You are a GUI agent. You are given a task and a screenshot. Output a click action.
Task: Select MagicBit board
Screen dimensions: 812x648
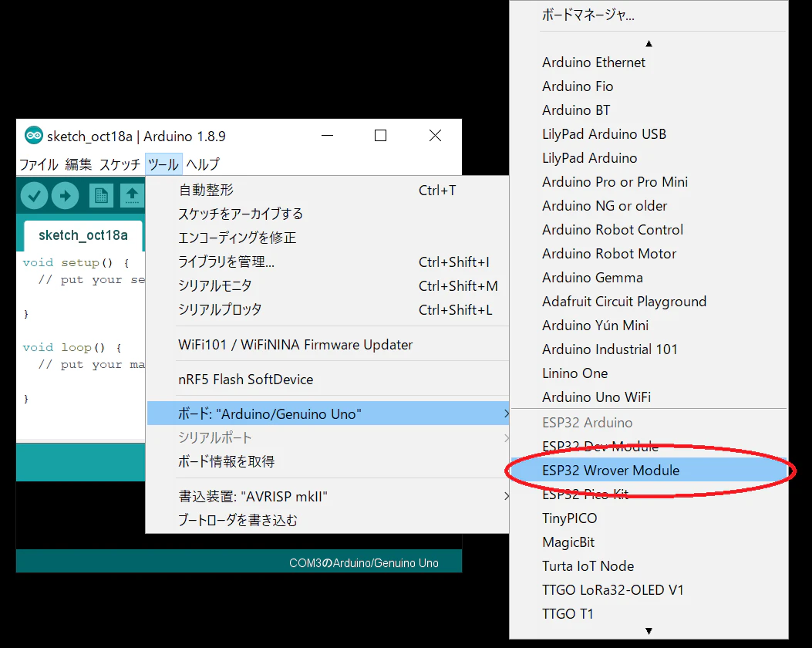pos(649,542)
